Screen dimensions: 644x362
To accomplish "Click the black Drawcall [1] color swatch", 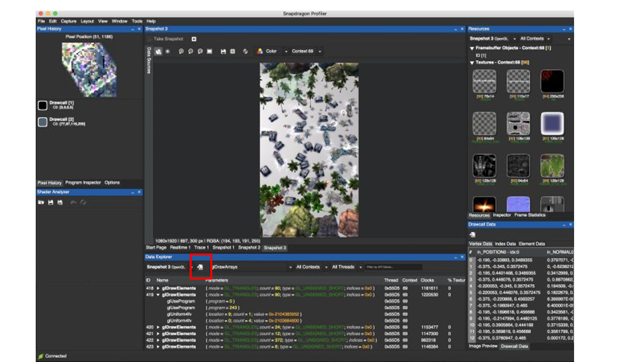I will (43, 105).
